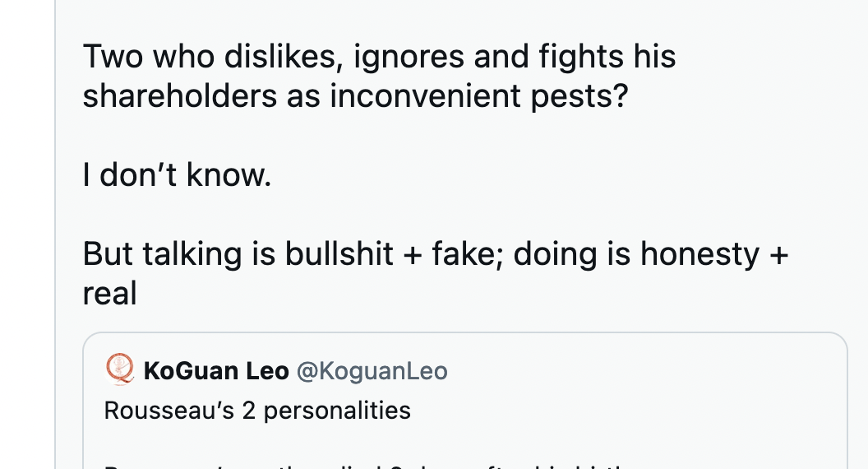Image resolution: width=868 pixels, height=469 pixels.
Task: Open the @KoguanLeo handle link
Action: click(x=372, y=371)
